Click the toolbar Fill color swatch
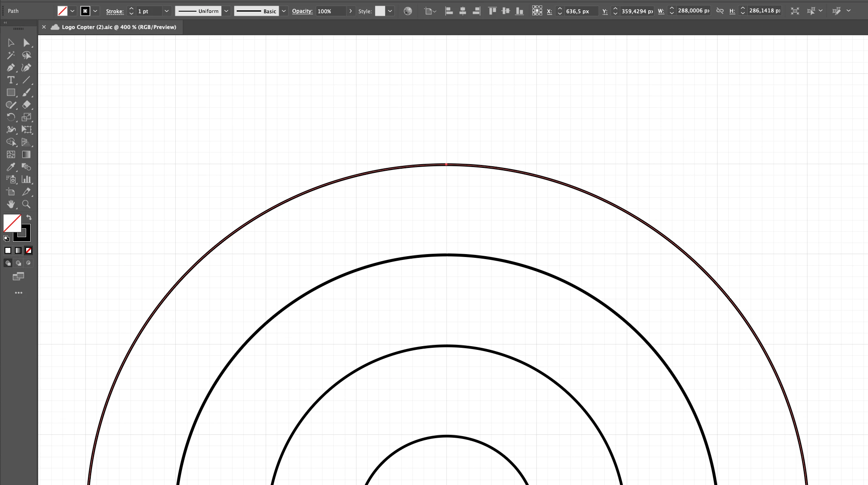868x485 pixels. coord(12,223)
